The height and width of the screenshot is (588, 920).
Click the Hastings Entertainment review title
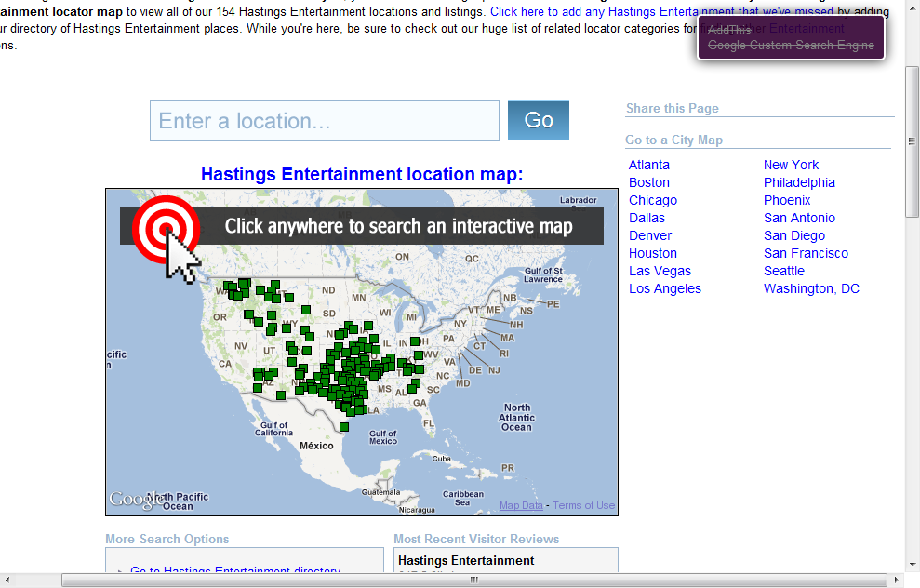pos(466,560)
